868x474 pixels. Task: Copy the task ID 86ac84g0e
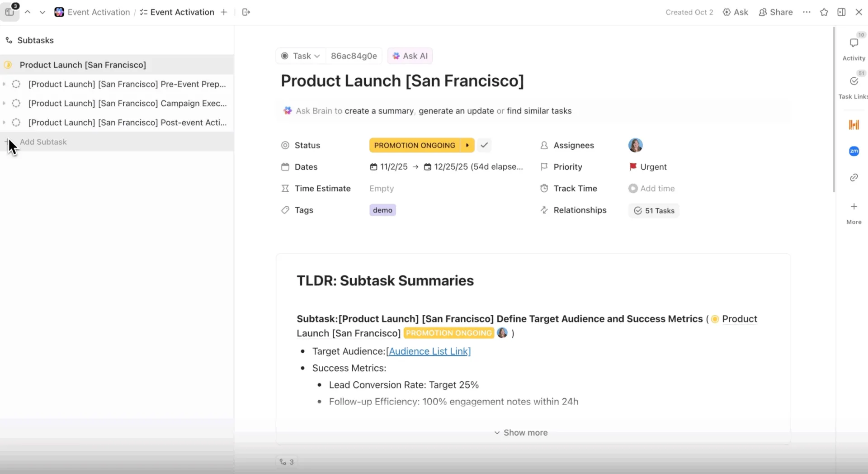pos(354,56)
